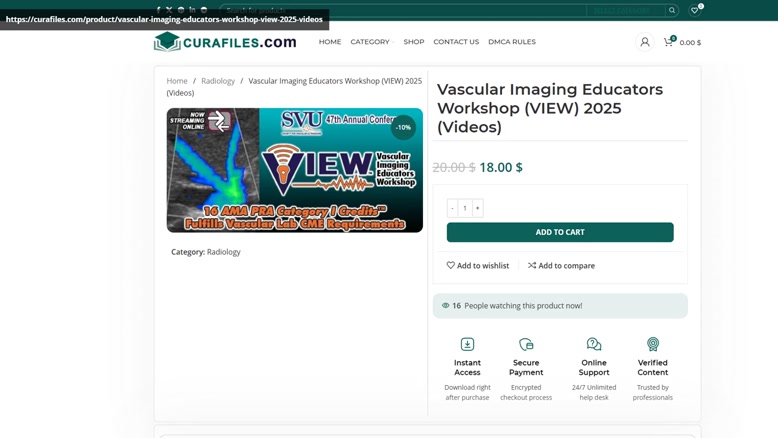The image size is (778, 438).
Task: Decrease quantity with minus button
Action: coord(452,208)
